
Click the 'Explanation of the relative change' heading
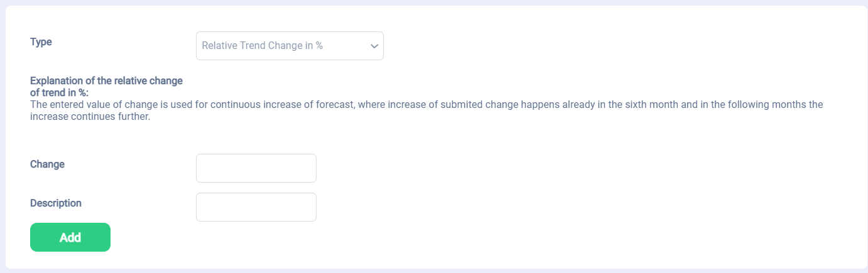(x=106, y=81)
